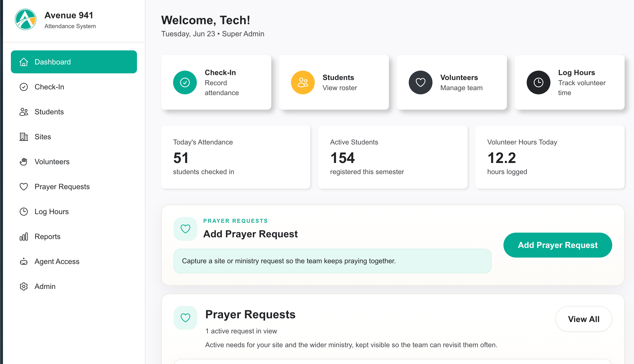Click the Avenue 941 logo icon
Viewport: 634px width, 364px height.
point(25,20)
